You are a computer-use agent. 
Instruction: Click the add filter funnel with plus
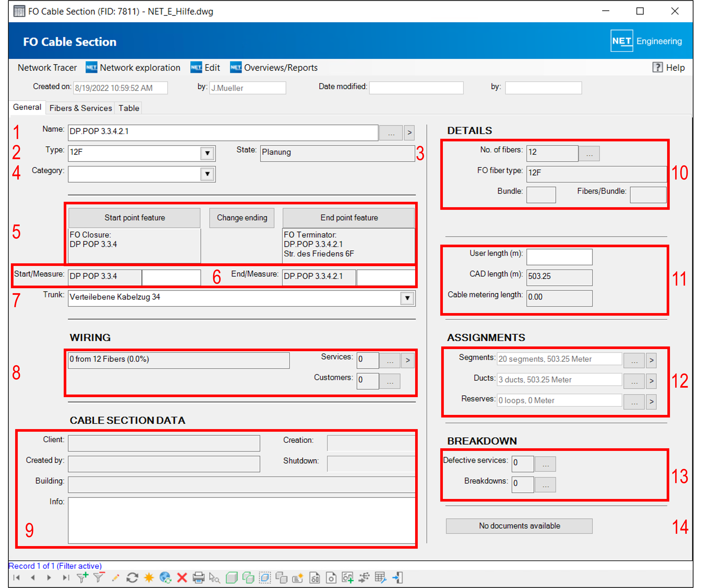[x=82, y=577]
